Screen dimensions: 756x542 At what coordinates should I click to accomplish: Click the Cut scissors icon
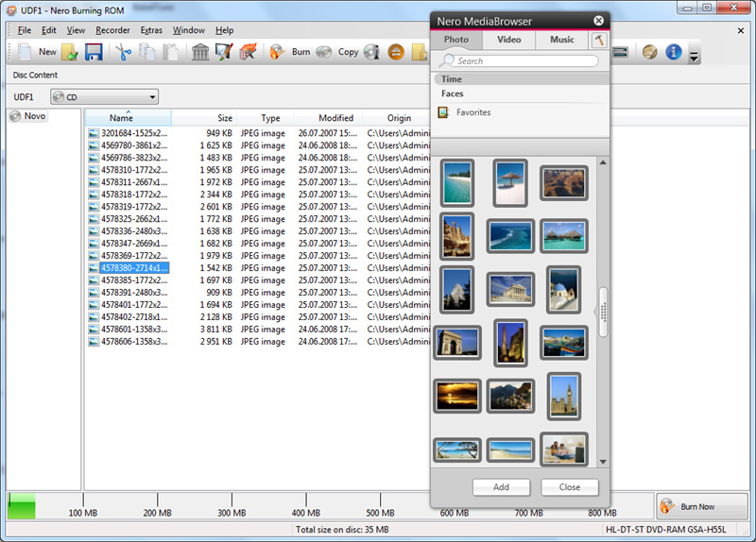124,52
